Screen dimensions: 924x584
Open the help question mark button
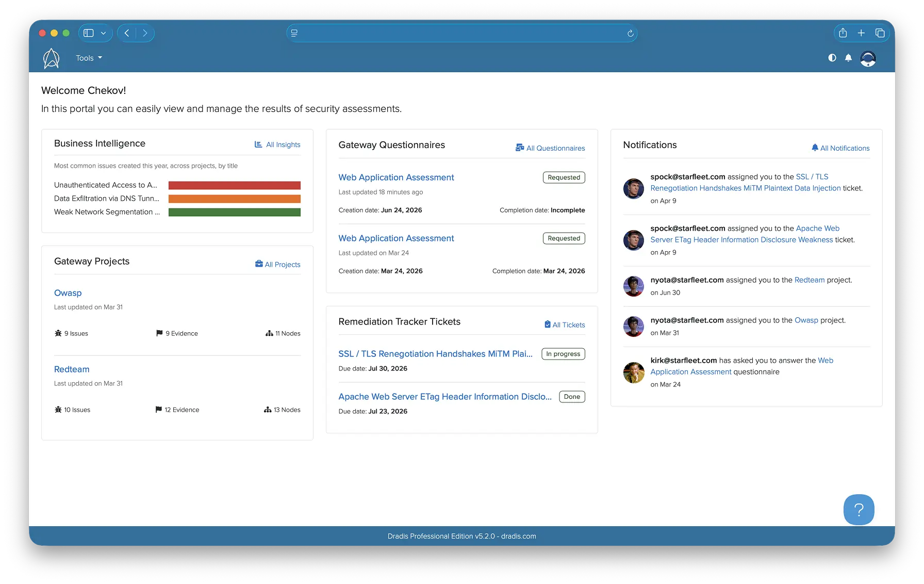point(859,510)
